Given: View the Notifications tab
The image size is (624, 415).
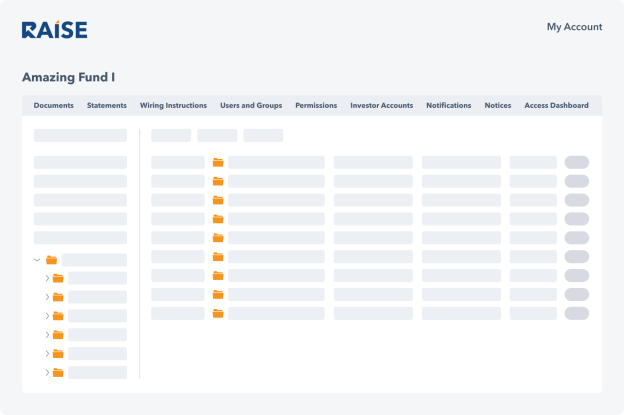Looking at the screenshot, I should tap(448, 105).
